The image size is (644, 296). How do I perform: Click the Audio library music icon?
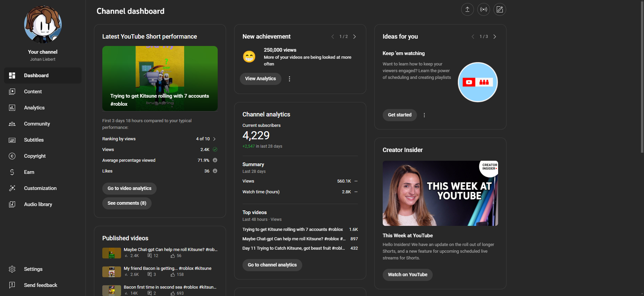tap(12, 204)
